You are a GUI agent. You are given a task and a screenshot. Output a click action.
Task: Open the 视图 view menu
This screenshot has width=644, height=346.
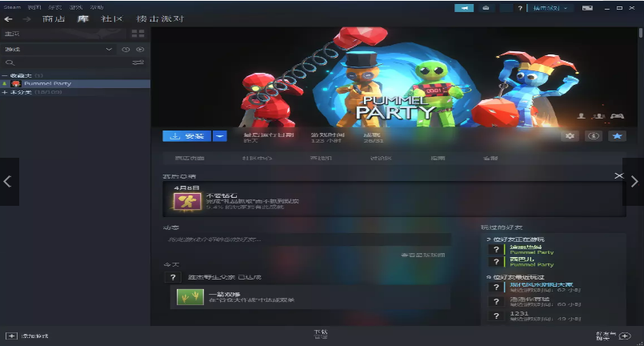point(34,7)
